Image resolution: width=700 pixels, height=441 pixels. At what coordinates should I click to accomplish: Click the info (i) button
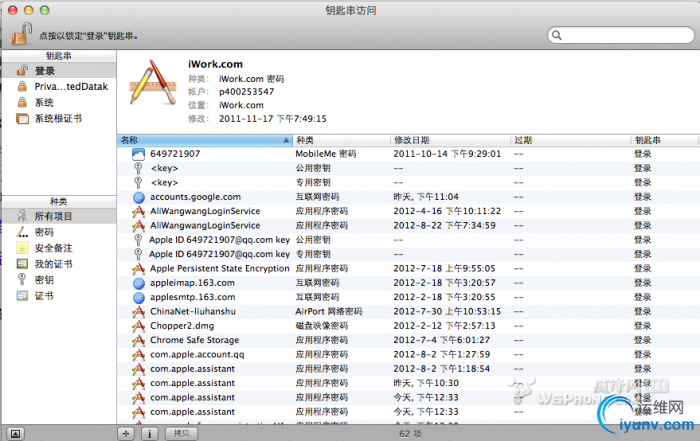(150, 433)
